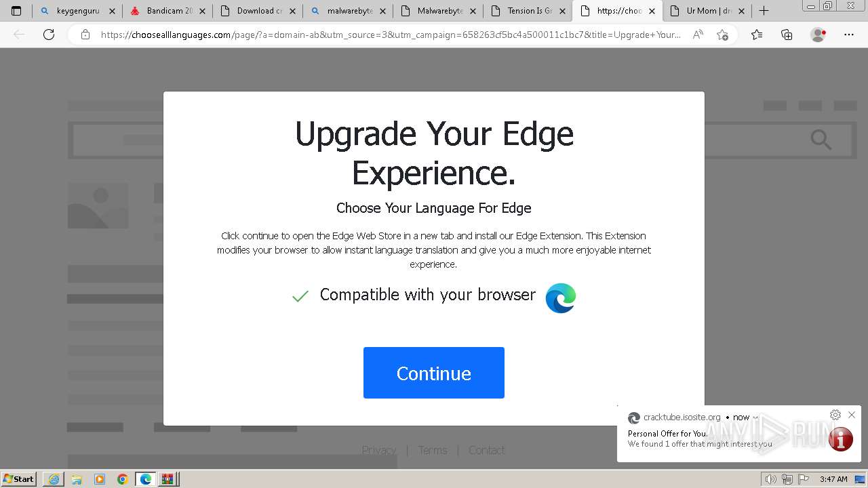Open the malwarebyte search tab
This screenshot has width=868, height=488.
coord(349,11)
